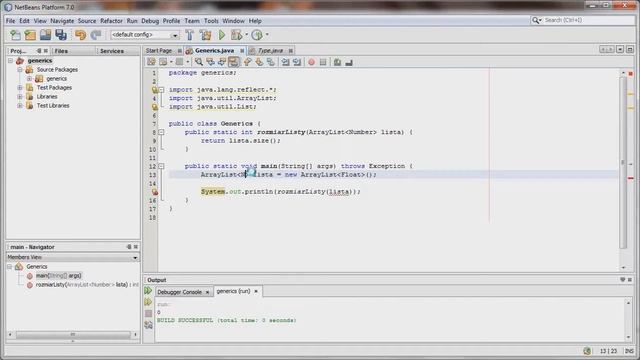Collapse the rozmiarListy method fold

point(161,132)
